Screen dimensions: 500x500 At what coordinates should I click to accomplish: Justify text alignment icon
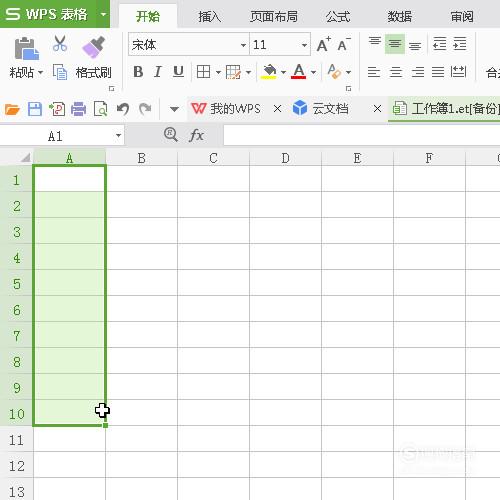pyautogui.click(x=438, y=72)
